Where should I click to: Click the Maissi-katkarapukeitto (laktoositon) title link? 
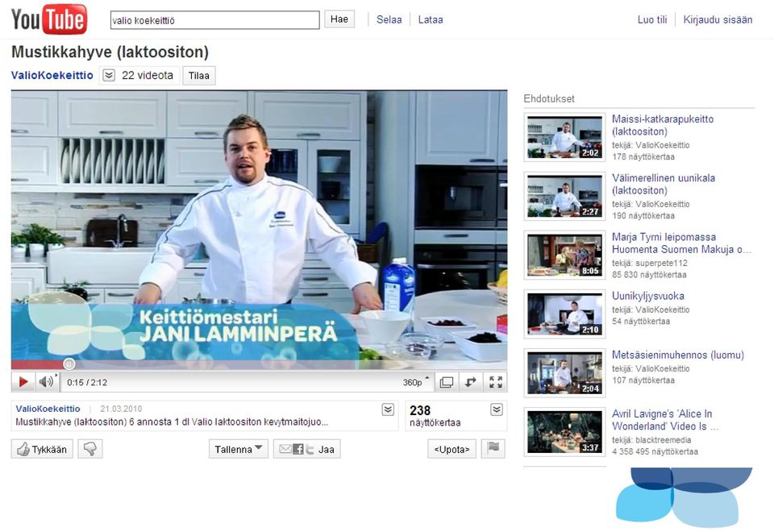pos(663,125)
